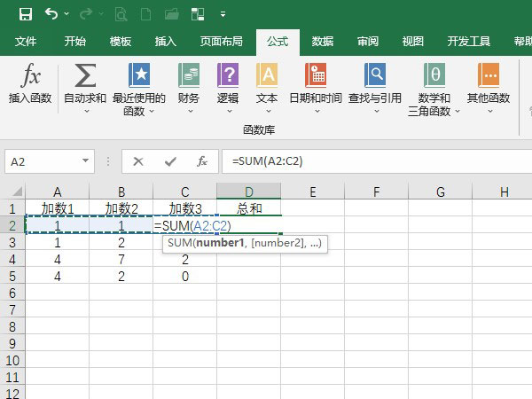Click the fx button beside the formula bar
Viewport: 532px width, 399px height.
click(202, 161)
